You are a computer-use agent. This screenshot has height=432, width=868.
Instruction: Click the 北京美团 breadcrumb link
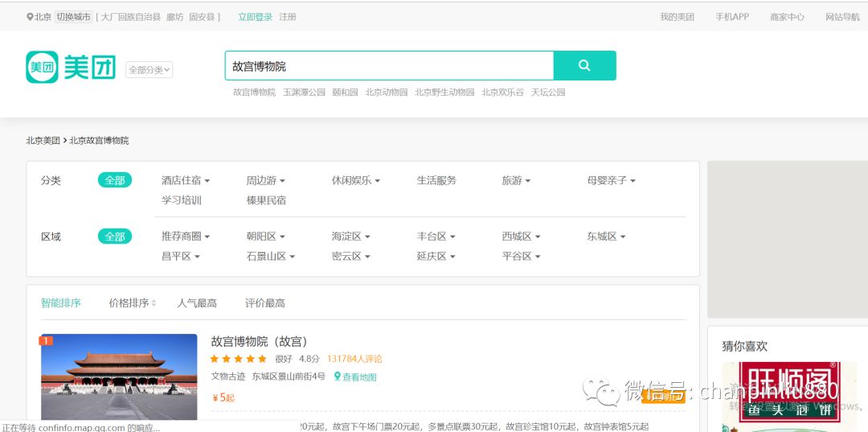click(x=43, y=140)
